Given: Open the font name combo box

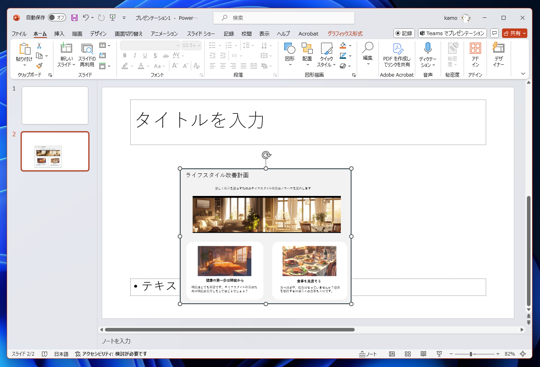Looking at the screenshot, I should pos(150,45).
